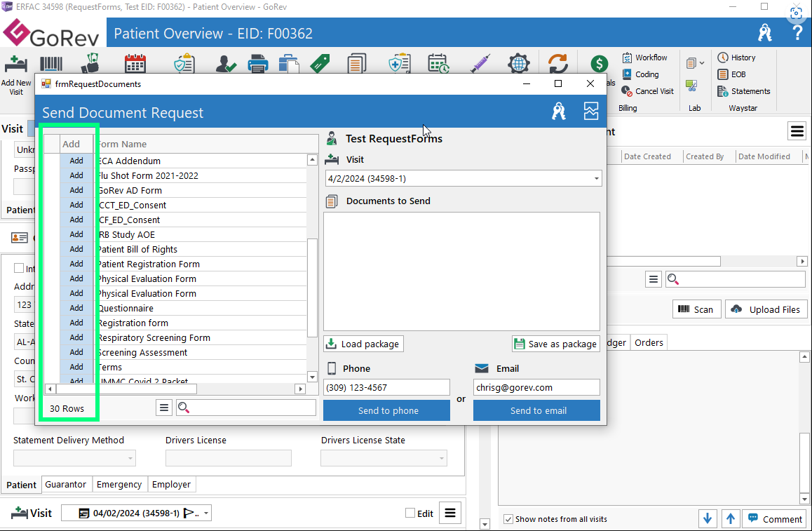Click the Upload Files button
The image size is (812, 531).
coord(766,309)
